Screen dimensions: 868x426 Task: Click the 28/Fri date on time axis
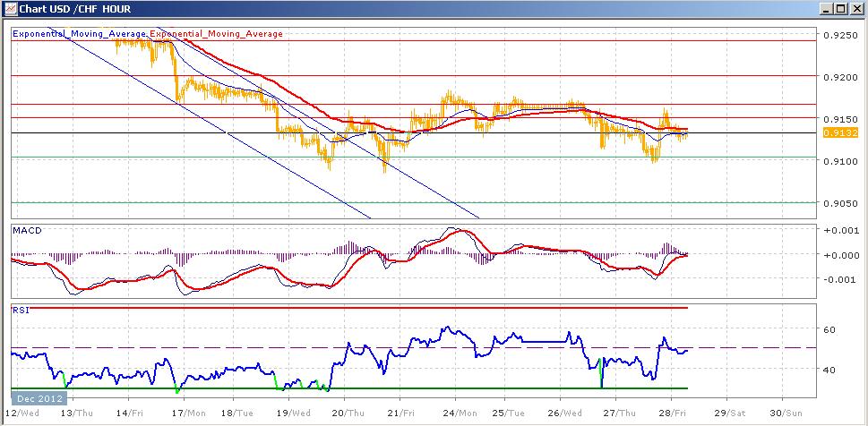tap(673, 413)
